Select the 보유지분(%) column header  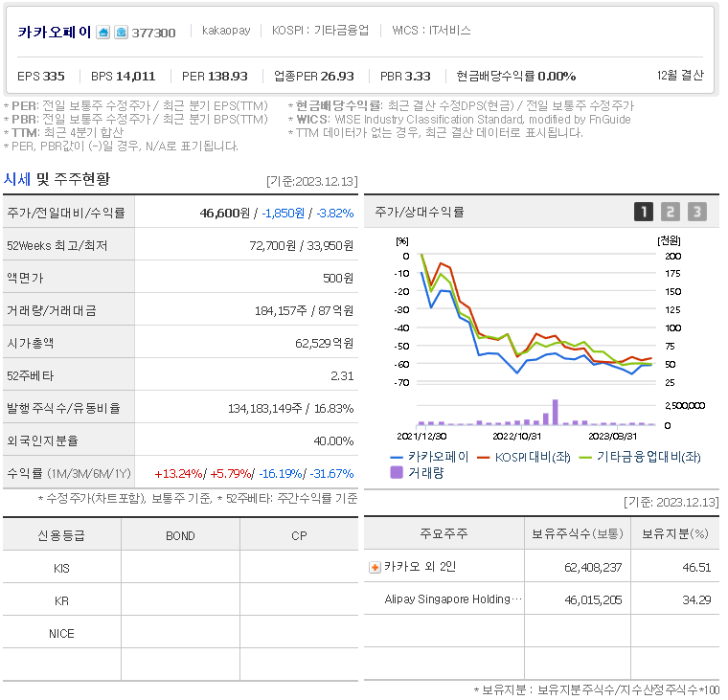pyautogui.click(x=675, y=533)
